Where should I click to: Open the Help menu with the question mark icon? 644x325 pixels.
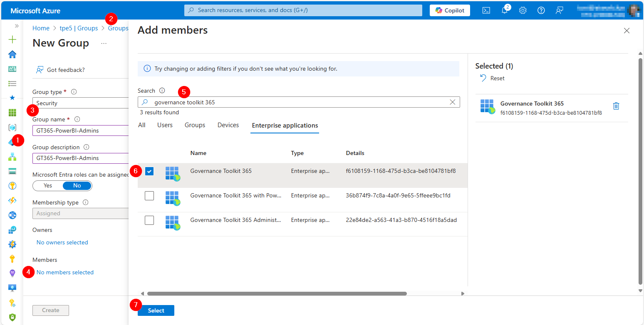click(541, 10)
